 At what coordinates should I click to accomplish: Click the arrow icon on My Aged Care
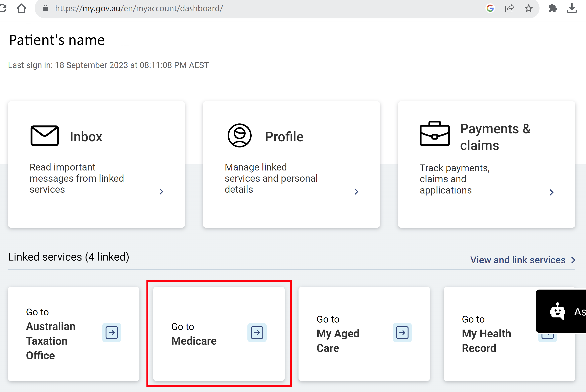point(402,333)
